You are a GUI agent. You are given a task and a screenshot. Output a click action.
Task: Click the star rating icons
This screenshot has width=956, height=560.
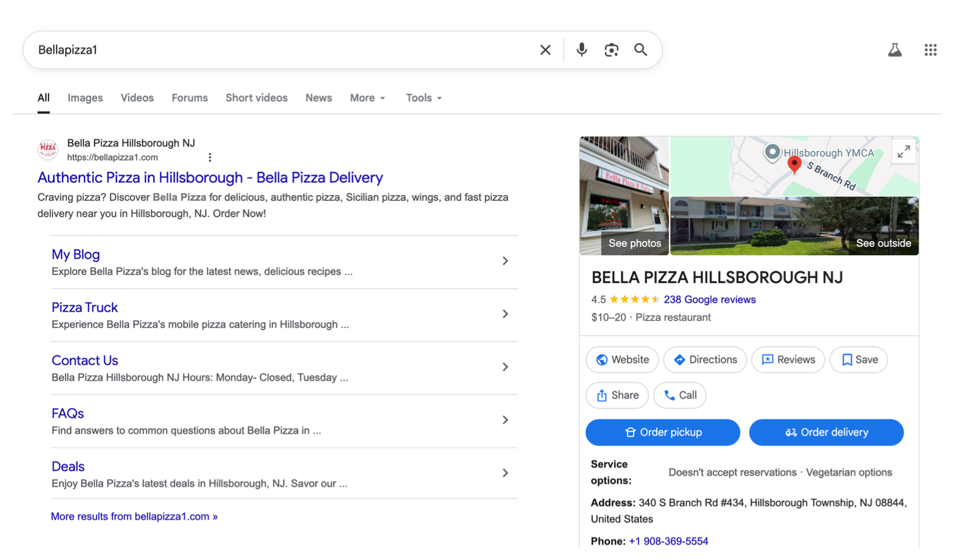635,300
